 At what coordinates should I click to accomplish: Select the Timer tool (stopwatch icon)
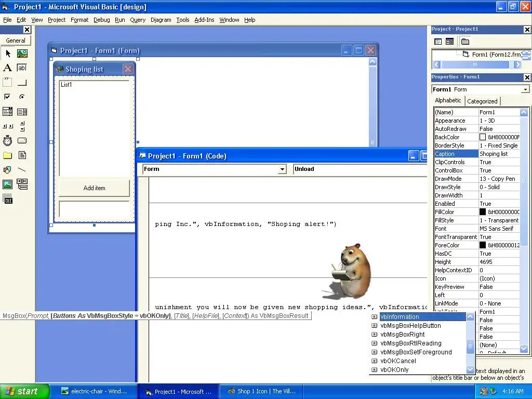pos(7,140)
